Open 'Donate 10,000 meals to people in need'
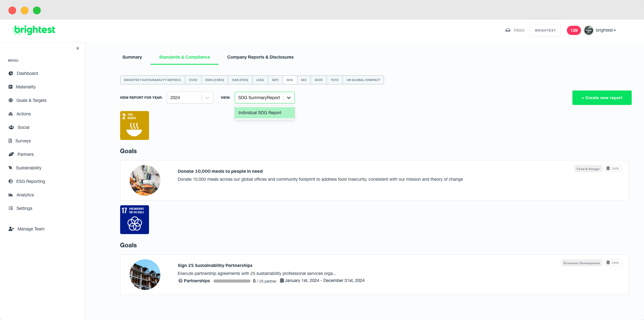The height and width of the screenshot is (320, 644). coord(220,171)
